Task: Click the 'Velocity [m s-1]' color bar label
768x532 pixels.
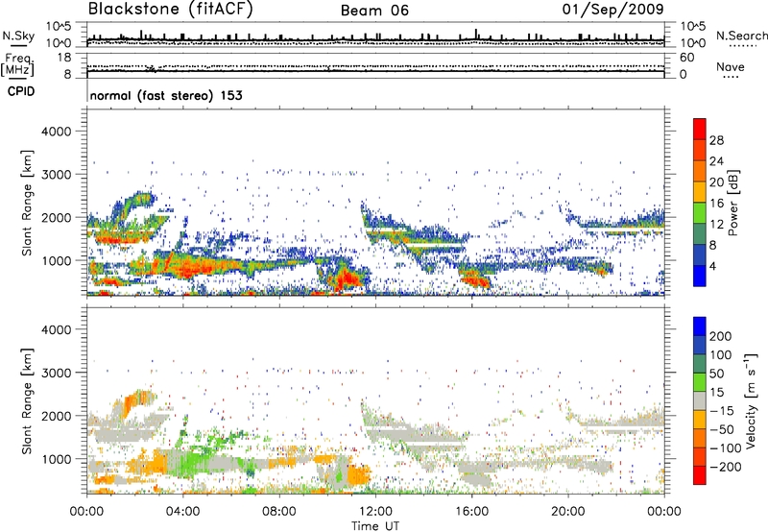Action: (x=750, y=400)
